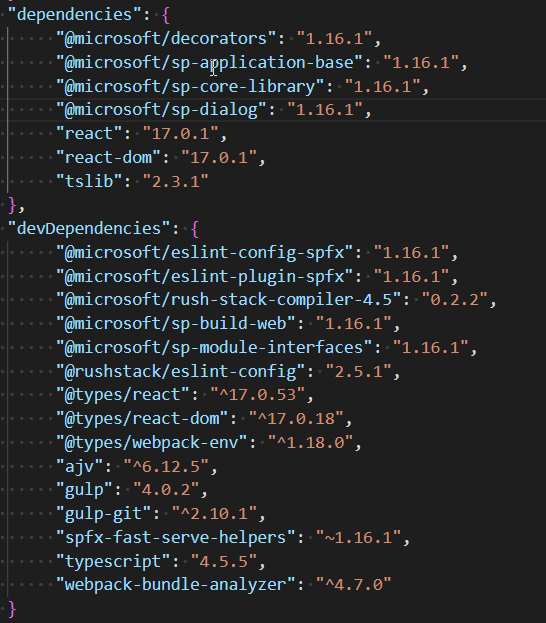Click version "^1.18.0"
The height and width of the screenshot is (623, 546).
311,442
